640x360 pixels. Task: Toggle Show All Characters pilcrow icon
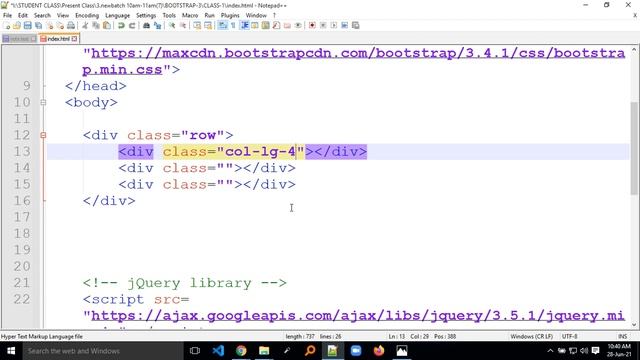point(233,25)
